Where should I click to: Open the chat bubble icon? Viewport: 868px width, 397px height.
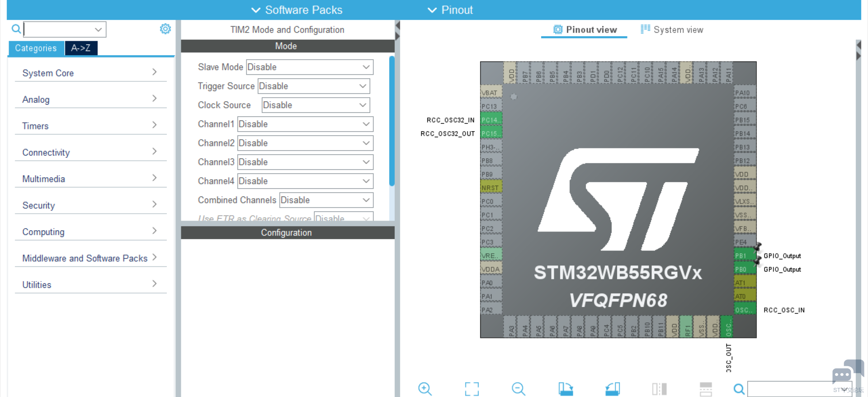848,372
